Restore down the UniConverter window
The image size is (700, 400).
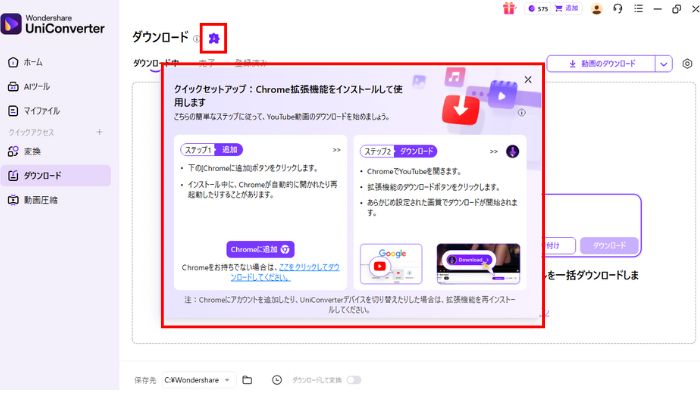coord(677,9)
